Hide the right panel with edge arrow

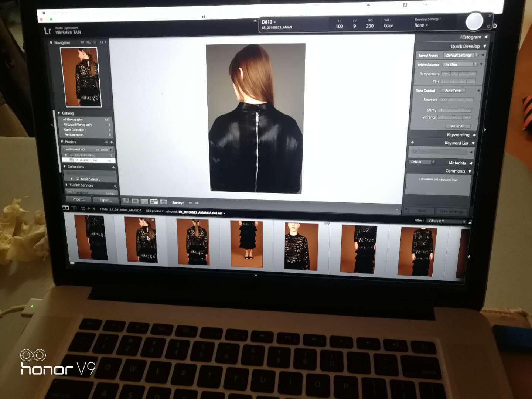point(485,130)
